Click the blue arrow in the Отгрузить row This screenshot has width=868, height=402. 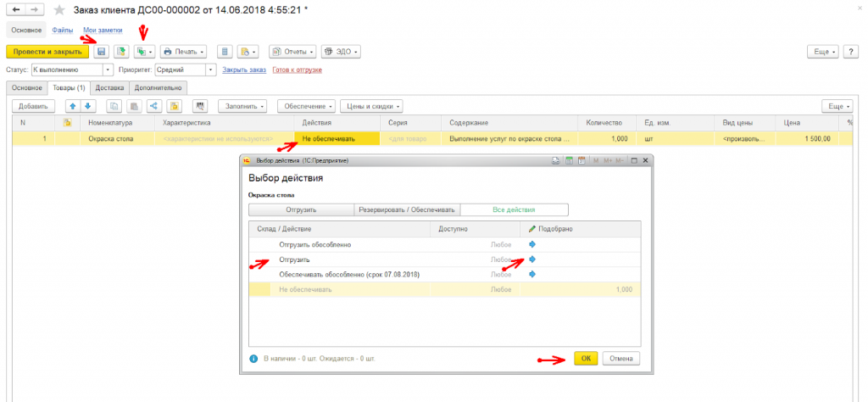click(532, 260)
